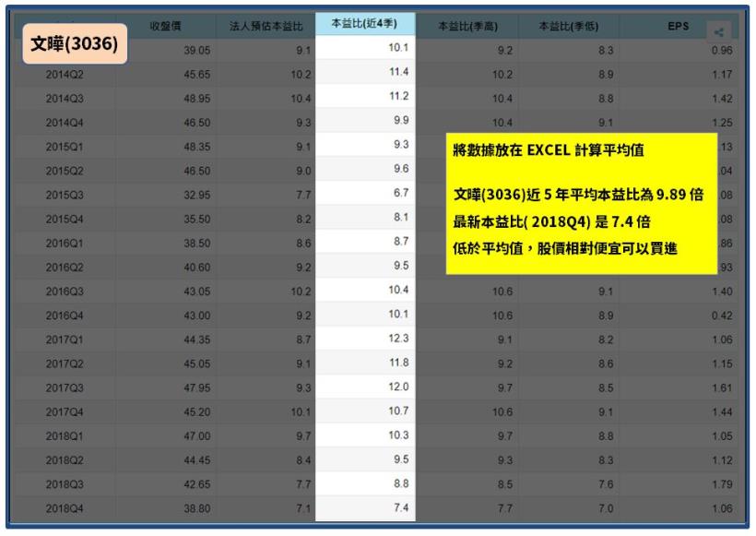The width and height of the screenshot is (756, 536).
Task: Click the 8.1 P/E value for 2015Q4
Action: pos(401,217)
